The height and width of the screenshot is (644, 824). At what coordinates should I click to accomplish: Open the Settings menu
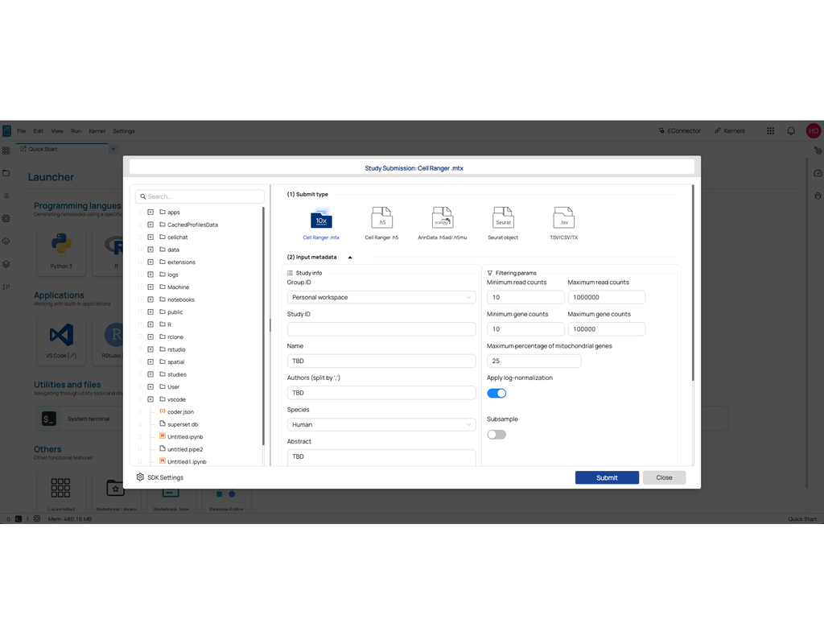pyautogui.click(x=124, y=131)
